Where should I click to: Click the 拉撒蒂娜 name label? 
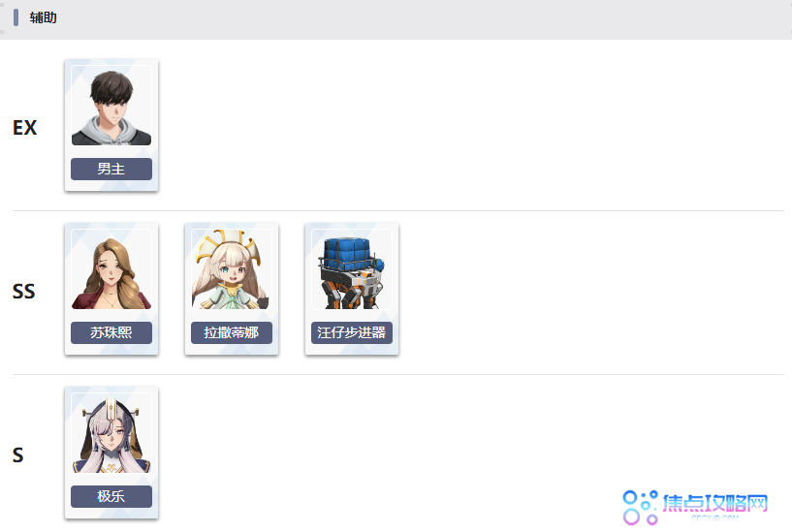tap(232, 332)
